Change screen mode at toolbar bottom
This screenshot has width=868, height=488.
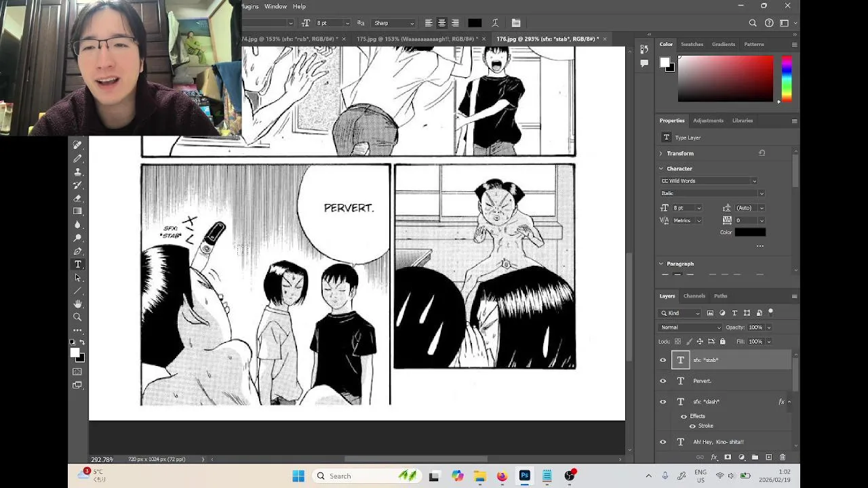(77, 385)
